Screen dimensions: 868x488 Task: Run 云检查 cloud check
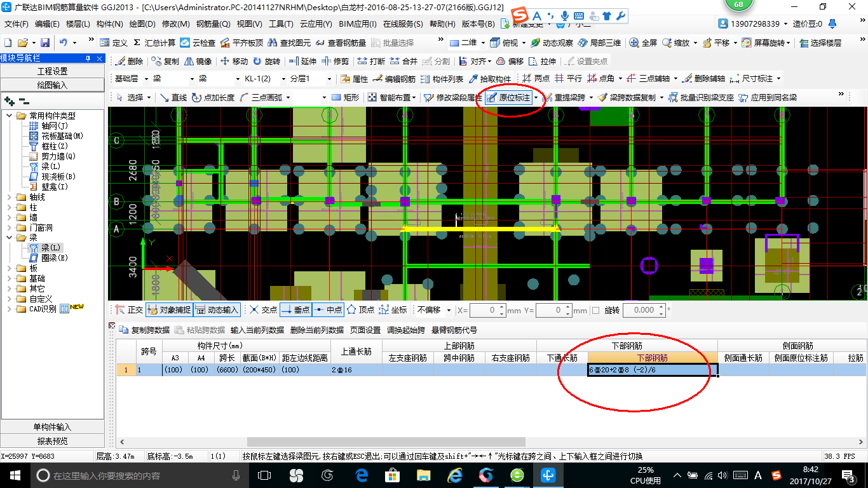pos(198,43)
